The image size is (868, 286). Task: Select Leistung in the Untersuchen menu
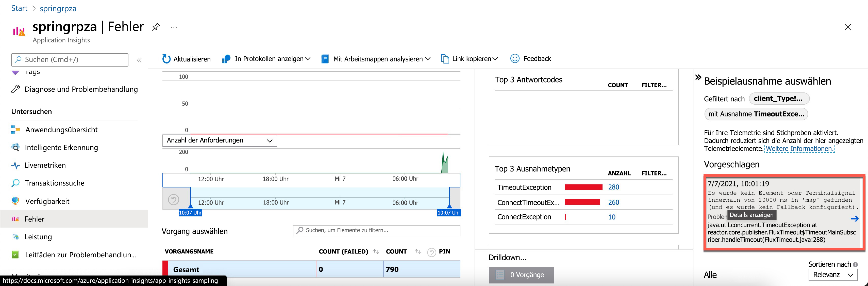point(38,236)
